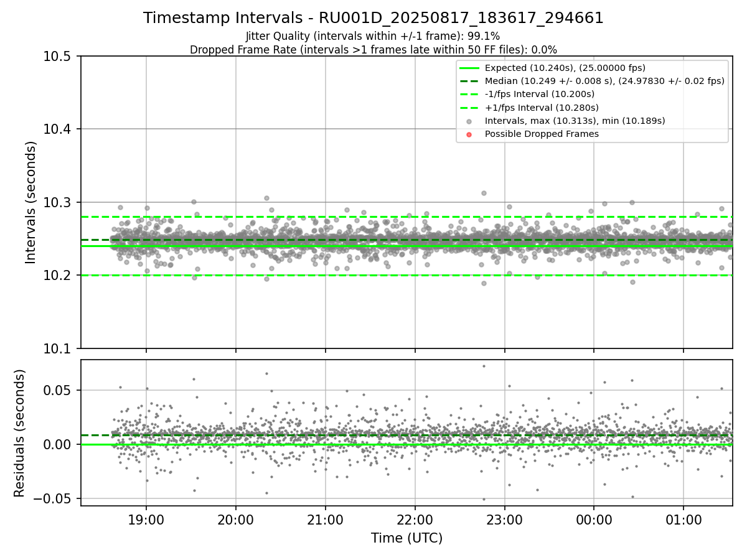Click the dark green dashed Median line sample in the legend
Image resolution: width=747 pixels, height=560 pixels.
coord(469,81)
